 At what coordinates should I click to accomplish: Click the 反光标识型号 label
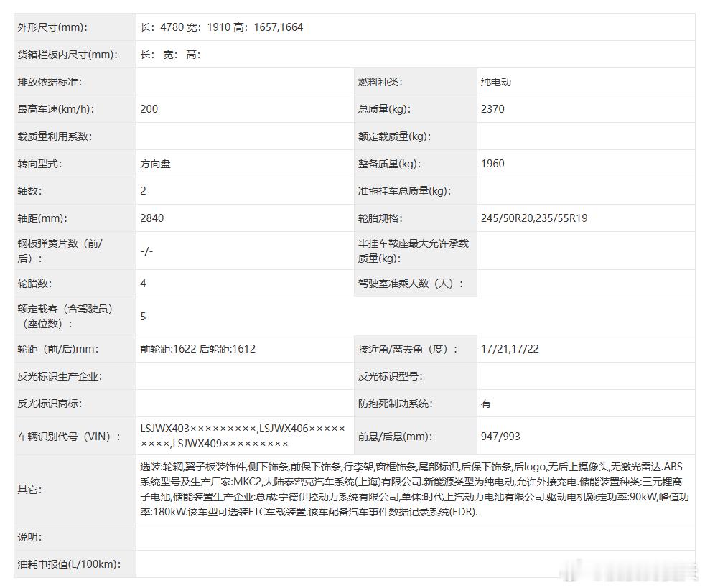(391, 376)
